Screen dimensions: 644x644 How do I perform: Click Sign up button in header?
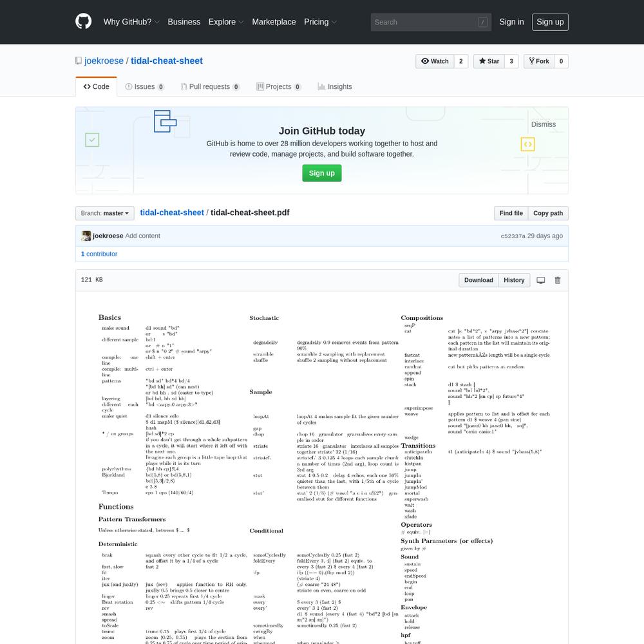(x=550, y=22)
